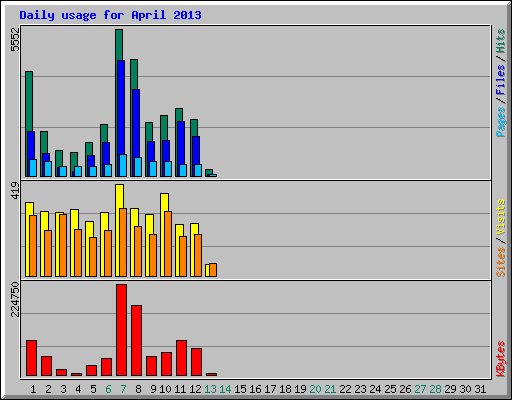Click the tiny green Hits bar for day 13

click(x=209, y=172)
